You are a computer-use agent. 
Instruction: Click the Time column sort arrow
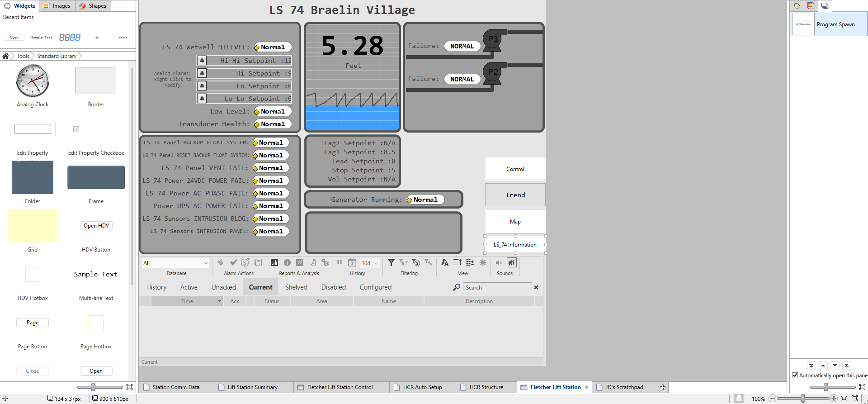(219, 301)
